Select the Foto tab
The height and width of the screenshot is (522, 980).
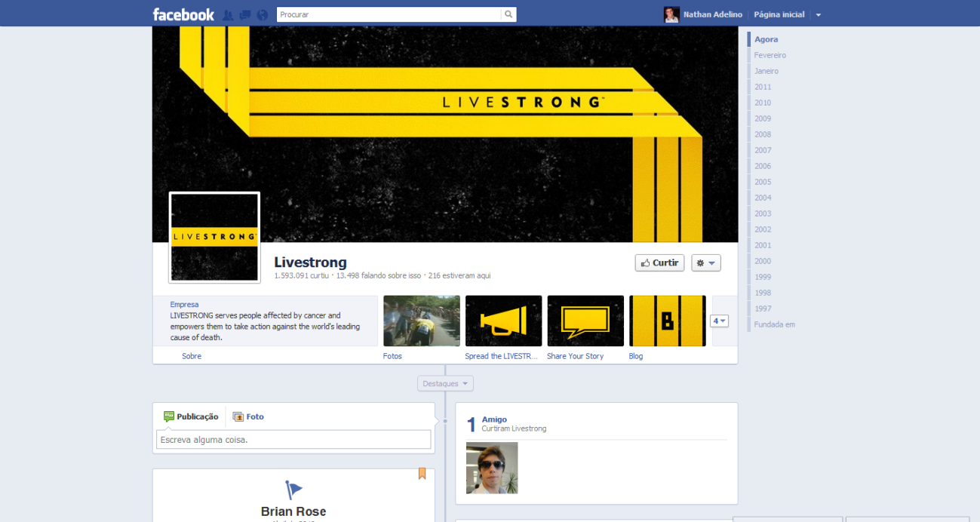248,416
